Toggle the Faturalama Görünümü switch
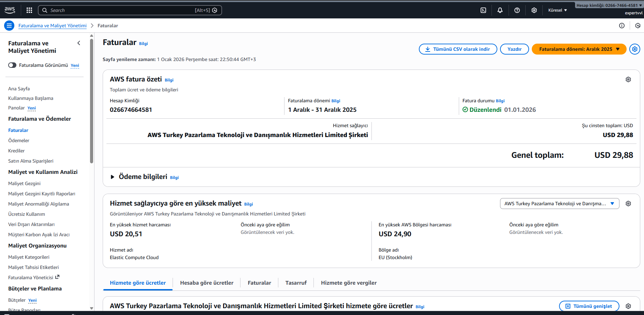 [12, 65]
